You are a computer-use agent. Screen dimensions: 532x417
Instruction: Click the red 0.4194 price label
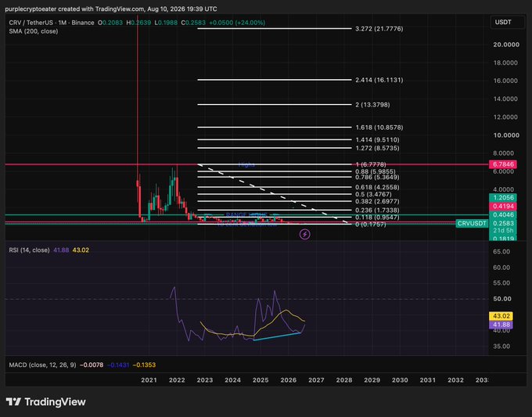pyautogui.click(x=503, y=207)
